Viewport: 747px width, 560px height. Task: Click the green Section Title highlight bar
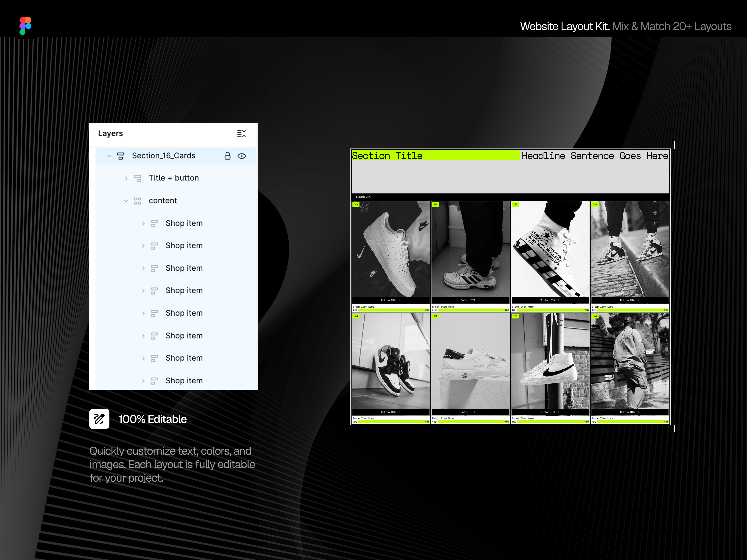click(436, 156)
